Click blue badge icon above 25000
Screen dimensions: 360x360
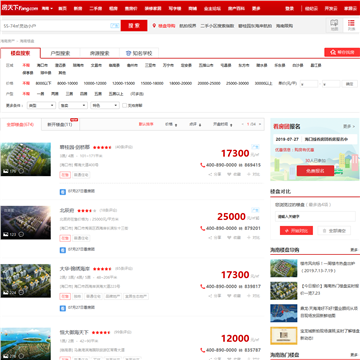point(255,210)
